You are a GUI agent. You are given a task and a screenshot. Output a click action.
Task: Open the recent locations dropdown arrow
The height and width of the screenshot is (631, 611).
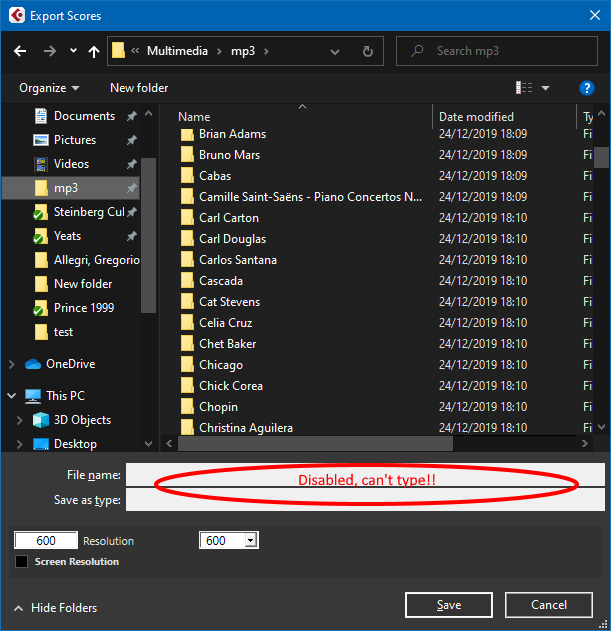(73, 51)
